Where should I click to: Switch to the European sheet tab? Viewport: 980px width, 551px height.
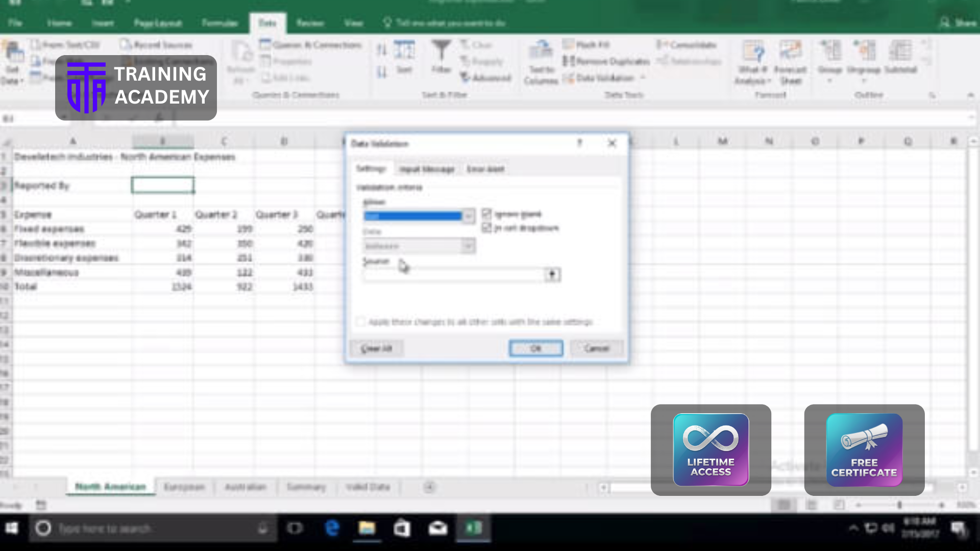184,487
